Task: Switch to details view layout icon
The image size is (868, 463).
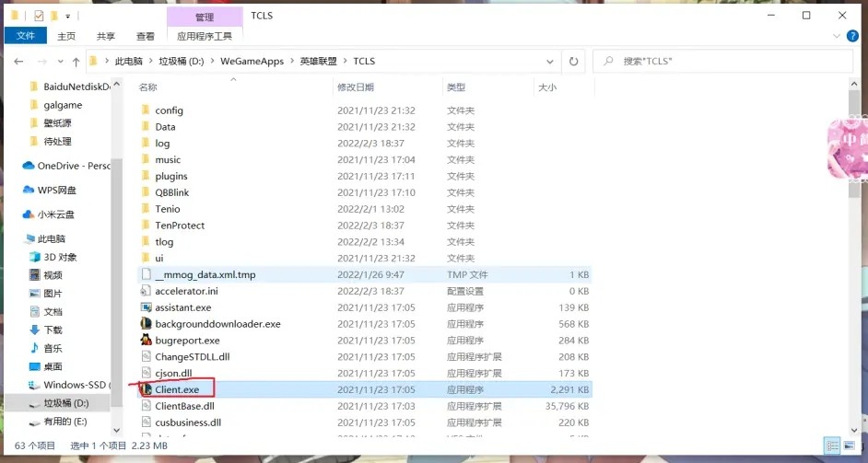Action: (832, 446)
